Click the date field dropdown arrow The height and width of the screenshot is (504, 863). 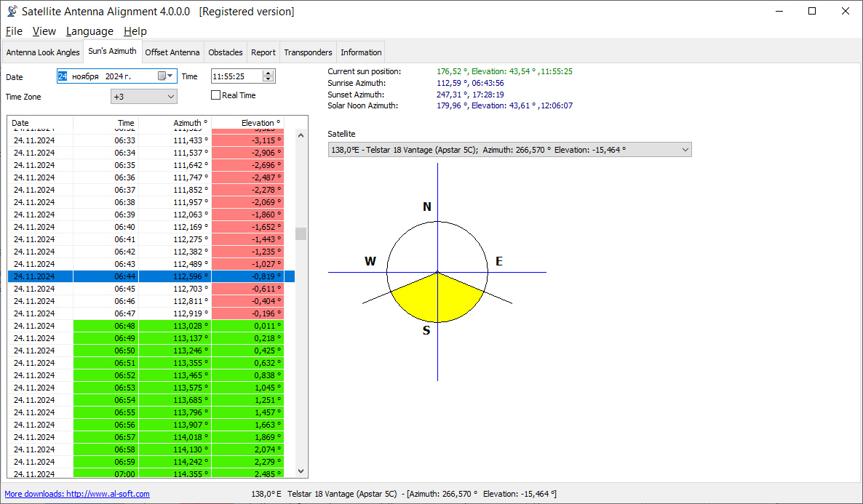[170, 76]
